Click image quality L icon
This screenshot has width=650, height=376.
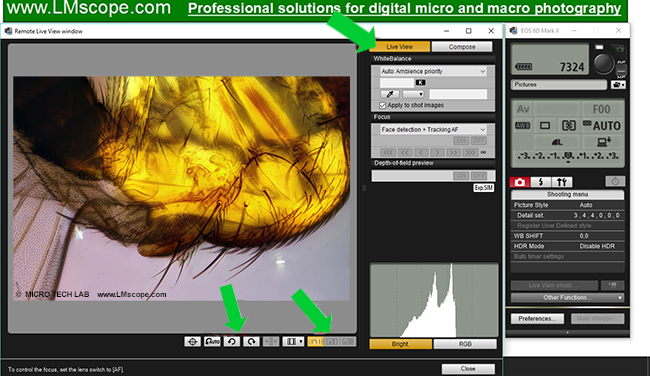557,142
